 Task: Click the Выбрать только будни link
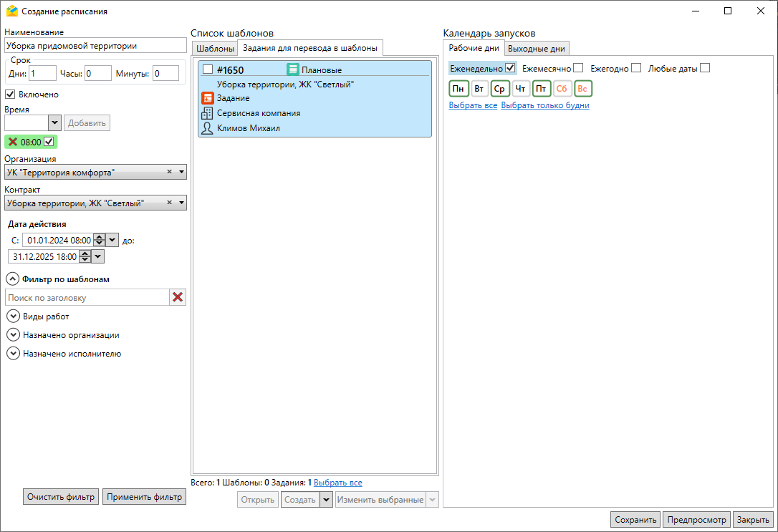tap(545, 105)
